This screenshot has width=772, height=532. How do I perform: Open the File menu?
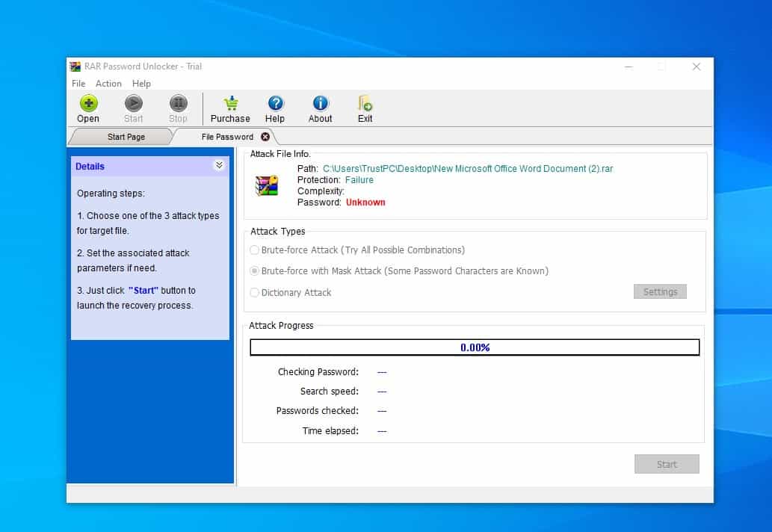(78, 84)
